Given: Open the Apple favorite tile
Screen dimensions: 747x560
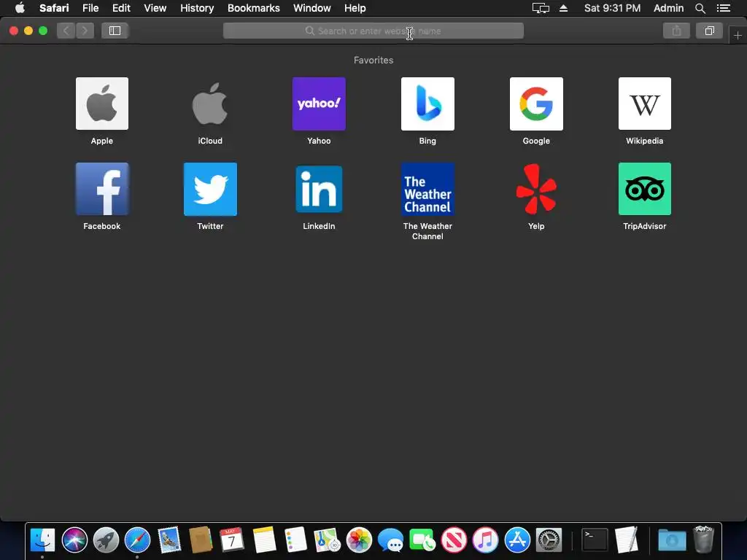Looking at the screenshot, I should tap(102, 104).
